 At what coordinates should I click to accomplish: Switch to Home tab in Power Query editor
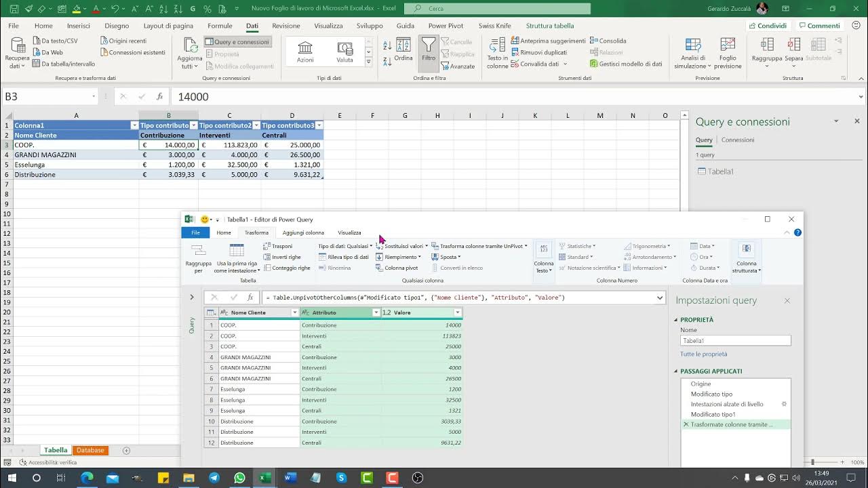224,232
